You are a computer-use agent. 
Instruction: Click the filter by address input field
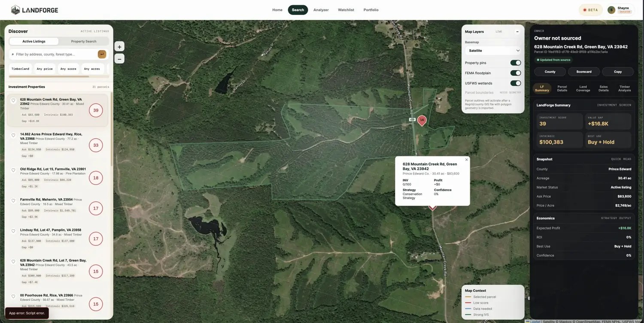[x=56, y=54]
